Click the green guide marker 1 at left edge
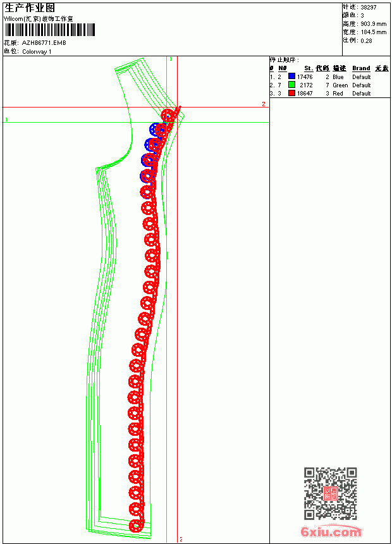392x544 pixels. [6, 120]
